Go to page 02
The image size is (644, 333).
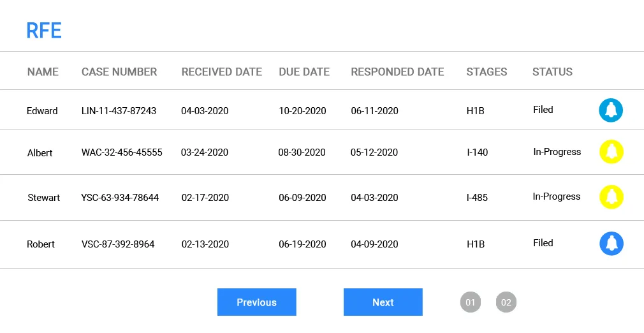point(506,302)
